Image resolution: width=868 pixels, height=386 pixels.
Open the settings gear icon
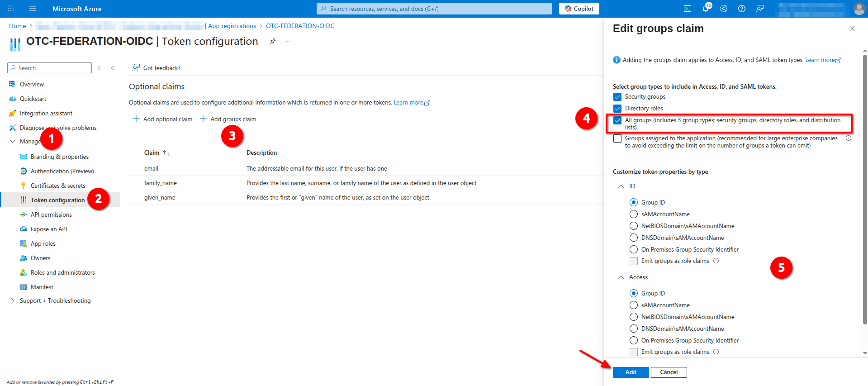[x=724, y=9]
